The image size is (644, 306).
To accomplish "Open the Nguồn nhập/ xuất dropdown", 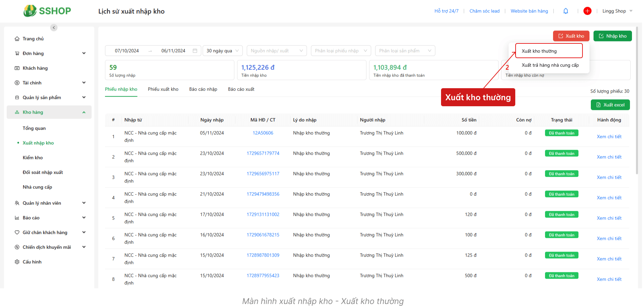I will point(277,51).
